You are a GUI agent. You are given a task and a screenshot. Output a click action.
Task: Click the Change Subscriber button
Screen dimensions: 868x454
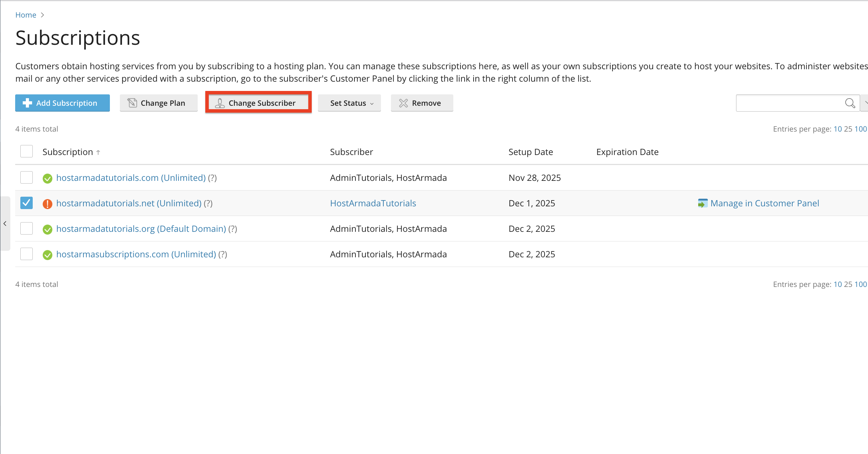pyautogui.click(x=258, y=103)
